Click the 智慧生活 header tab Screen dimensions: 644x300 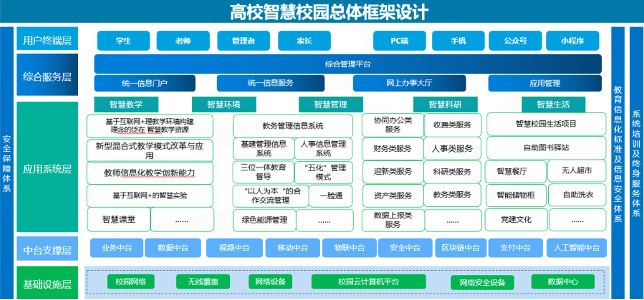pyautogui.click(x=553, y=104)
